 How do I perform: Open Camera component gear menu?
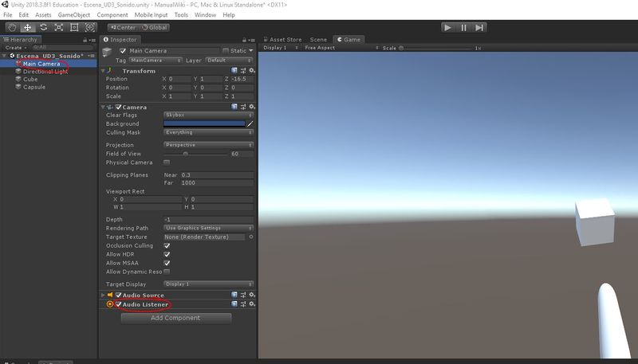[x=252, y=107]
